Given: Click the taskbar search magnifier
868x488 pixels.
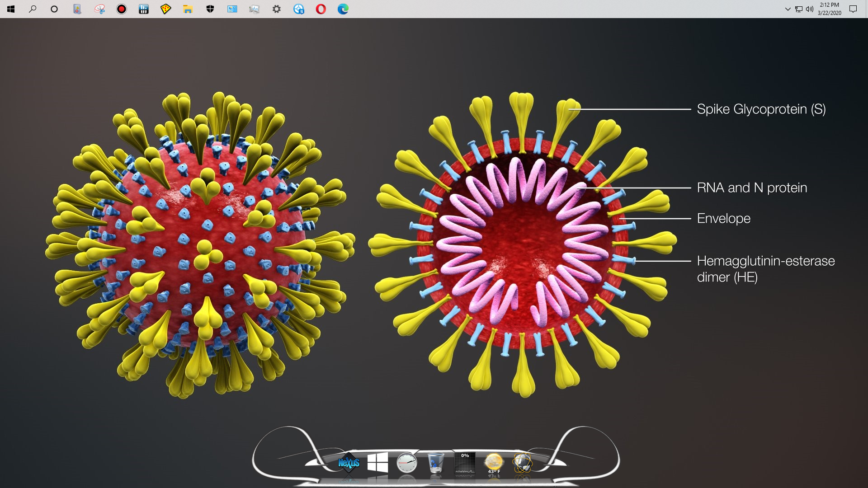Looking at the screenshot, I should [33, 9].
